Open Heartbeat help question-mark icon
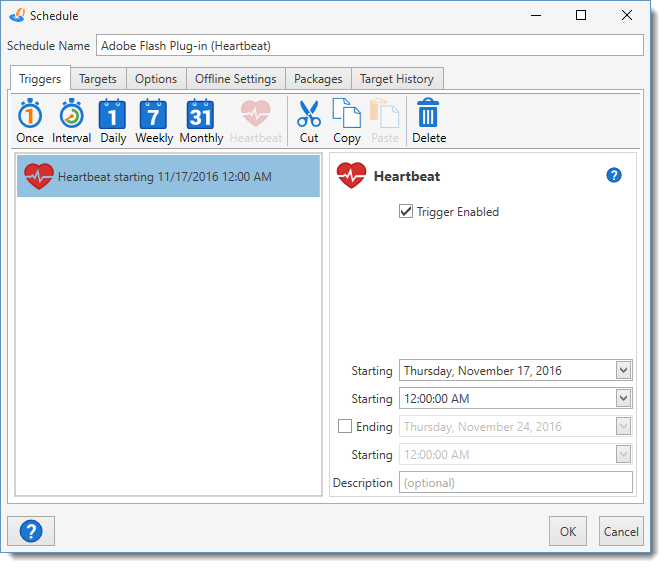Screen dimensions: 666x568 pos(614,175)
